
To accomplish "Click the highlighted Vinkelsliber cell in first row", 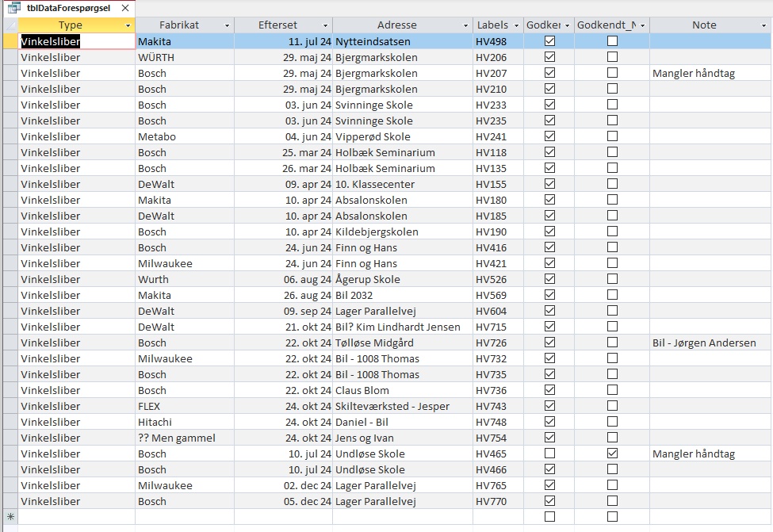I will (x=77, y=41).
